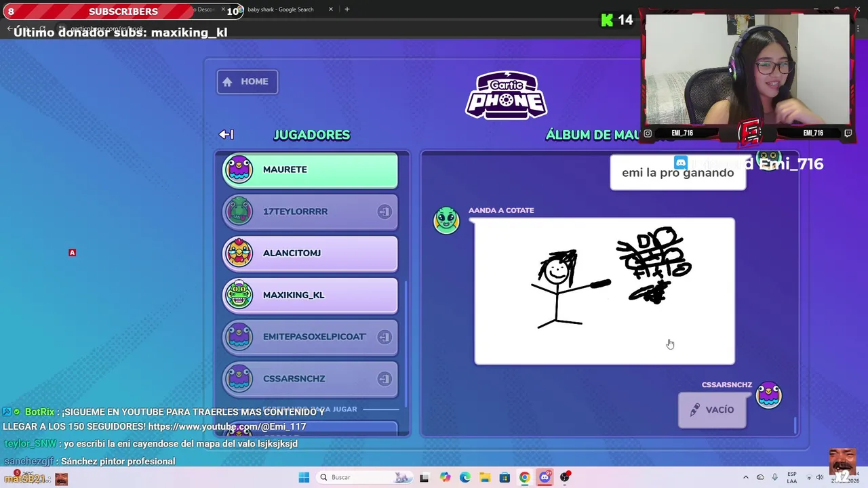Screen dimensions: 868x488
Task: Click the JUGADORES heading
Action: click(x=312, y=135)
